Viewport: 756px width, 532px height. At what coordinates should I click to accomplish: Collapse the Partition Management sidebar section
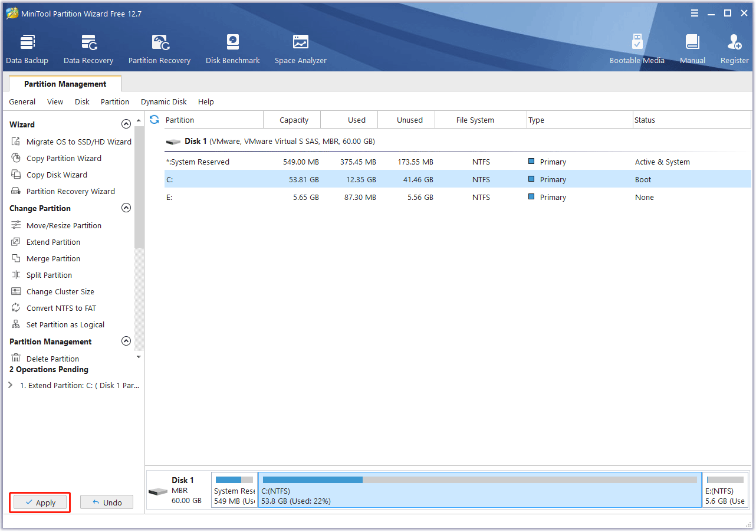point(126,341)
